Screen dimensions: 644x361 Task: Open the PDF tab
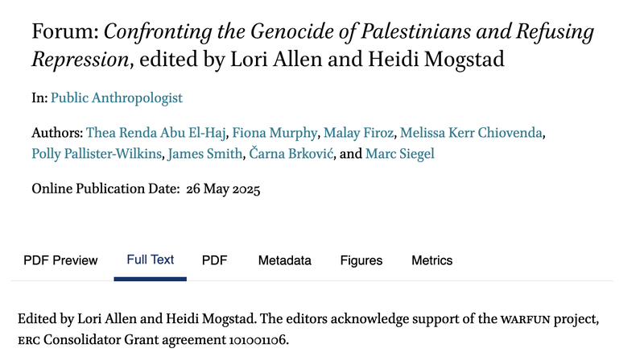pos(214,260)
